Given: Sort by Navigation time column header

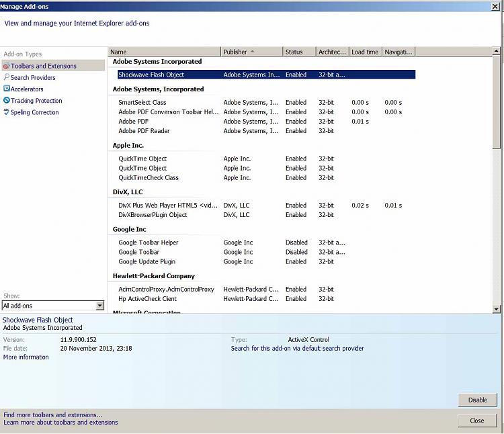Looking at the screenshot, I should click(x=398, y=52).
